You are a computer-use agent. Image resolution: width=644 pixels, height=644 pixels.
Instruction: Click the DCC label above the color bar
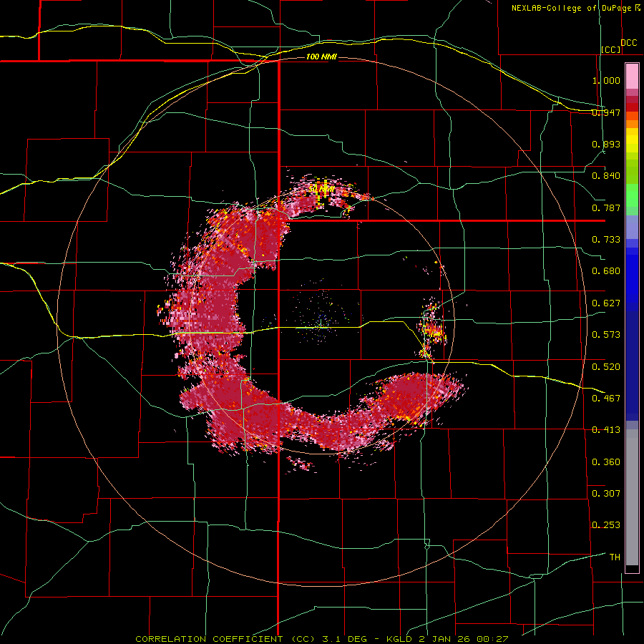(628, 43)
